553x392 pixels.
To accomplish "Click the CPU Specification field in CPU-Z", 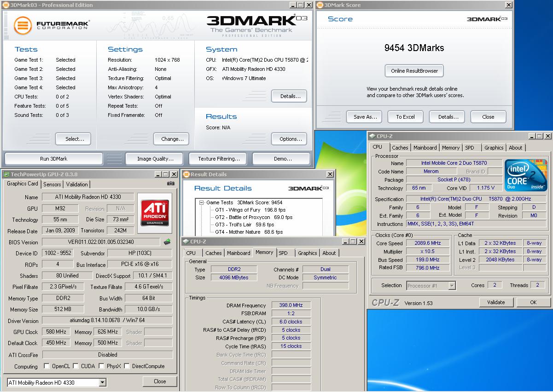I will click(476, 199).
